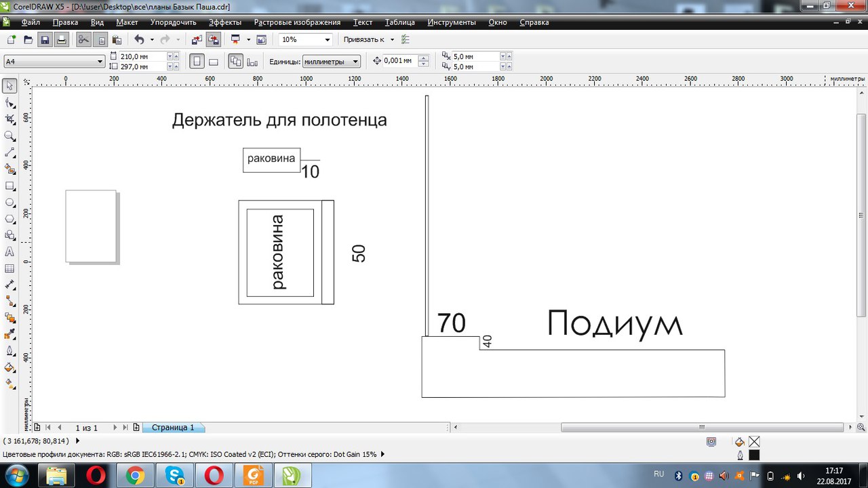
Task: Click the Привязать к button
Action: click(x=363, y=40)
